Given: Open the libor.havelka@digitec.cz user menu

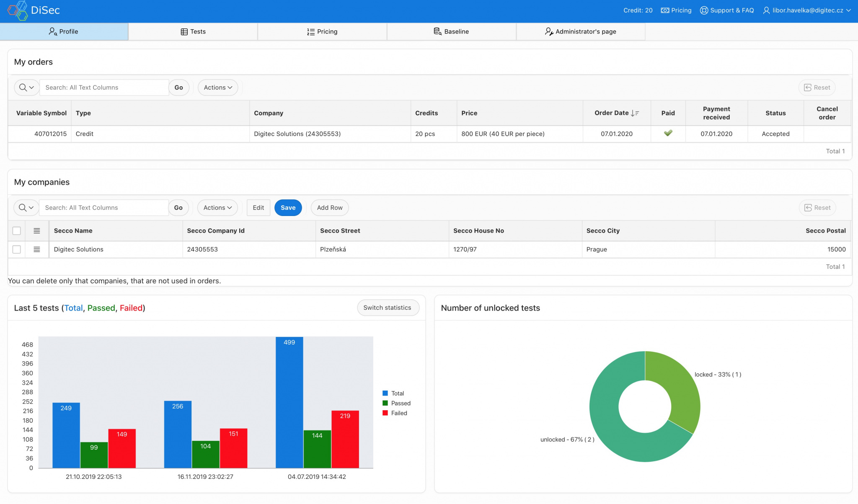Looking at the screenshot, I should 807,10.
